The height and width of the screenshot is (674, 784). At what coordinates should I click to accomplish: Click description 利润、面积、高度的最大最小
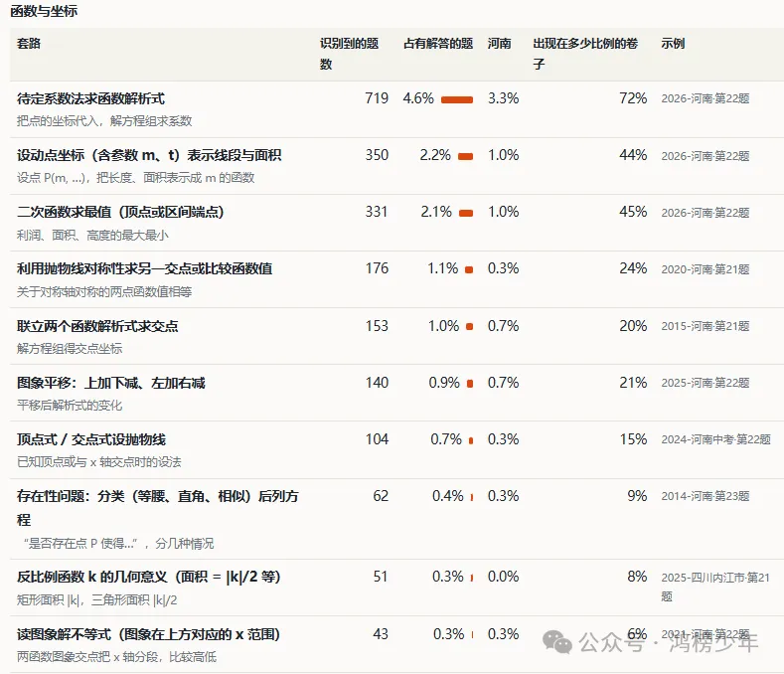coord(92,236)
